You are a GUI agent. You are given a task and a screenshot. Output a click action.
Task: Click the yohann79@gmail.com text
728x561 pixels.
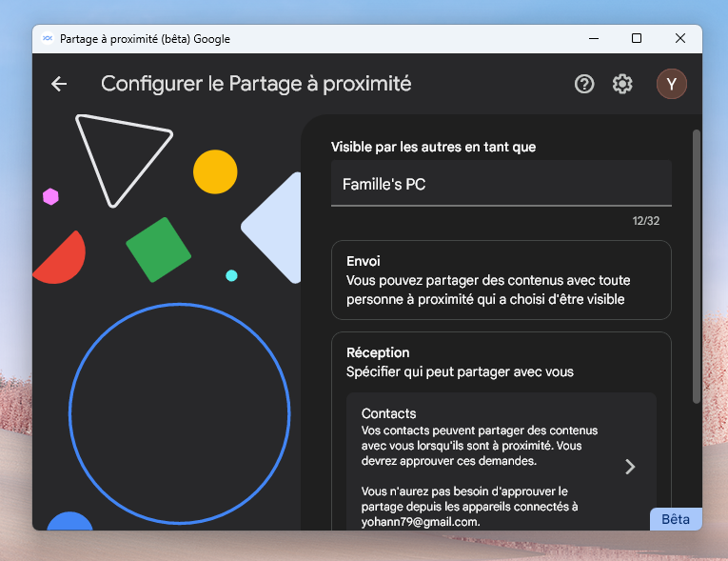[421, 522]
